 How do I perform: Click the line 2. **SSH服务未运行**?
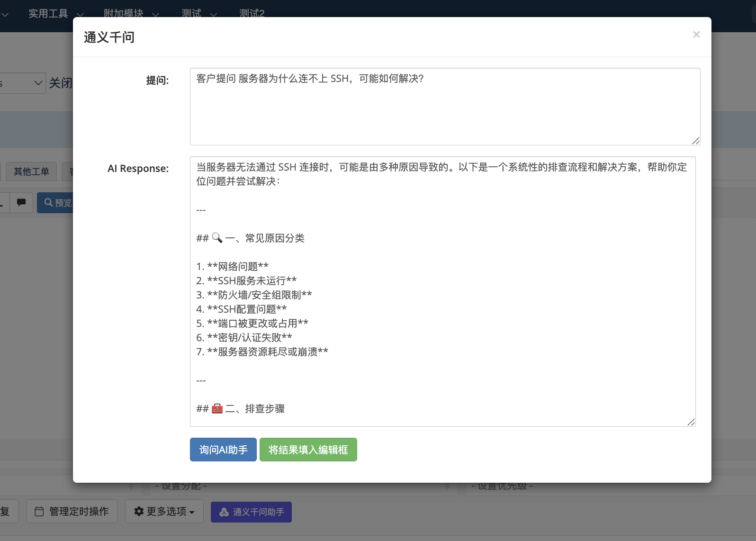click(246, 281)
